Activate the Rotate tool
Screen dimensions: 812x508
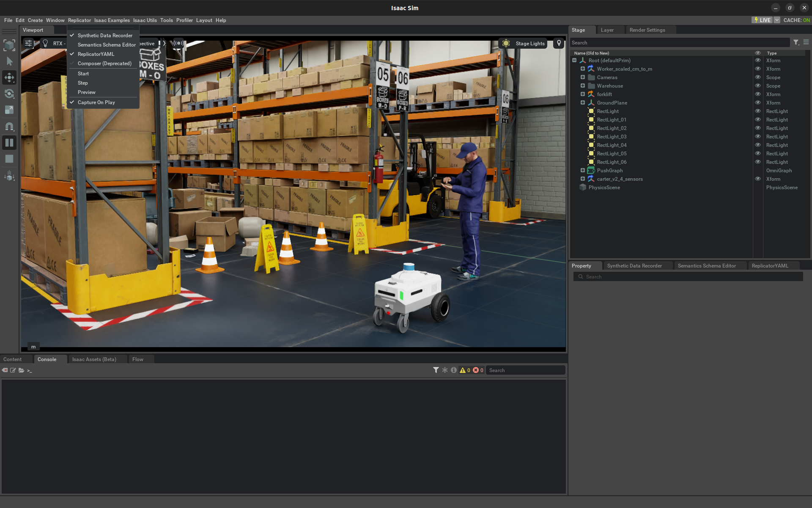click(9, 94)
